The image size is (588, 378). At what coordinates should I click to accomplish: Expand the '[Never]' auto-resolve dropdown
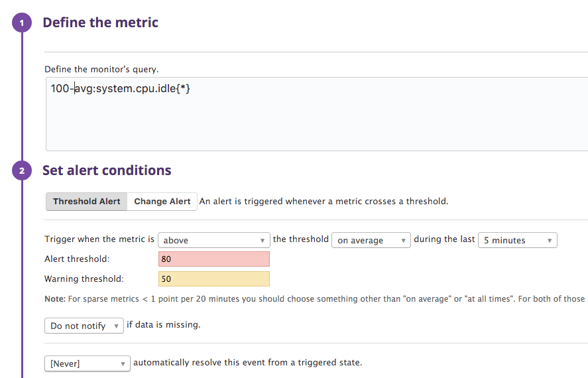tap(88, 363)
